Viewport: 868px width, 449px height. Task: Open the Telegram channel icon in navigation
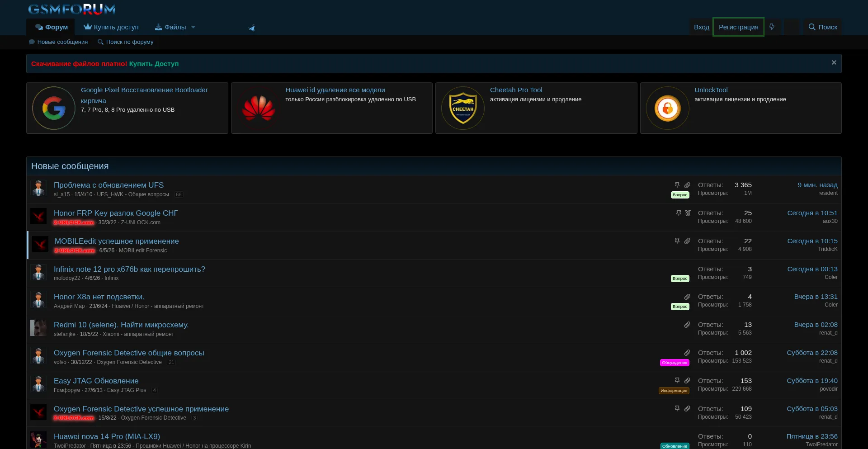click(251, 28)
